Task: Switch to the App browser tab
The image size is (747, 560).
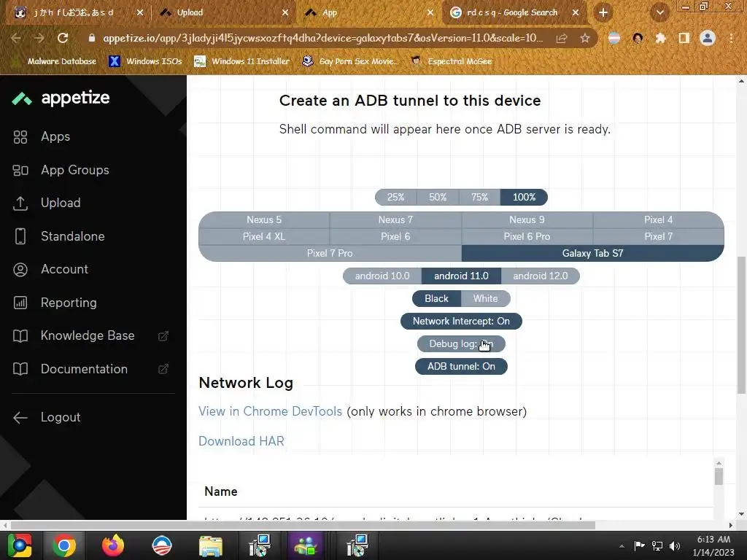Action: pos(369,13)
